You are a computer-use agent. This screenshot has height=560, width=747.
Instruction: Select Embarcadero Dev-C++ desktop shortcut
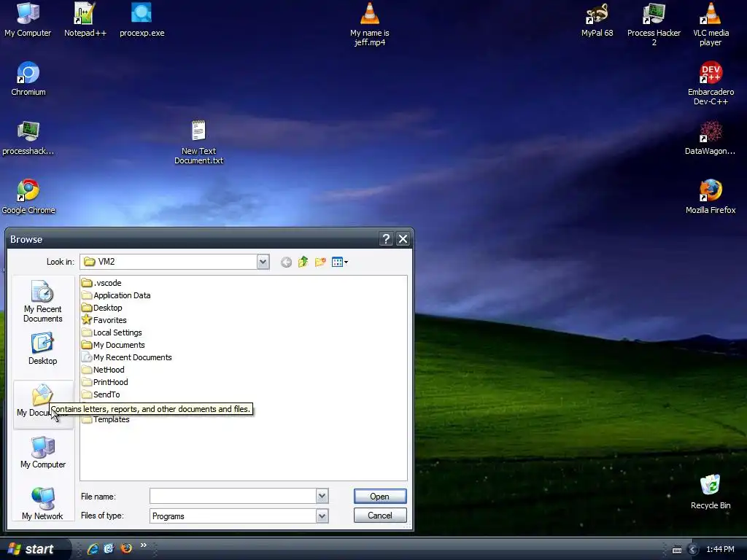tap(711, 83)
